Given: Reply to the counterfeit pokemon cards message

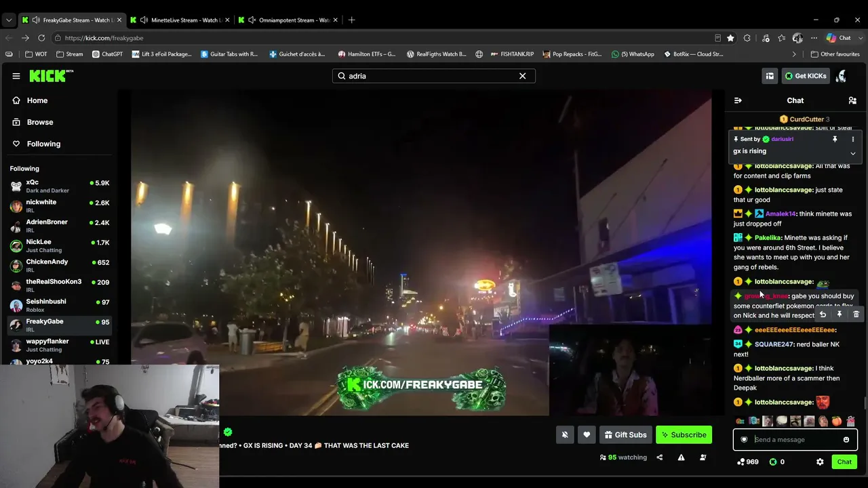Looking at the screenshot, I should [823, 314].
